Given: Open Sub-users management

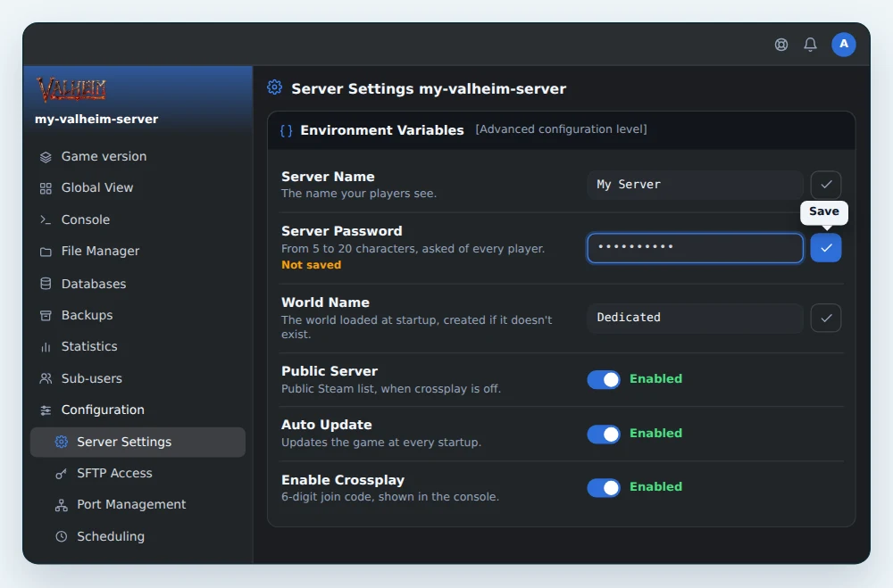Looking at the screenshot, I should [138, 378].
